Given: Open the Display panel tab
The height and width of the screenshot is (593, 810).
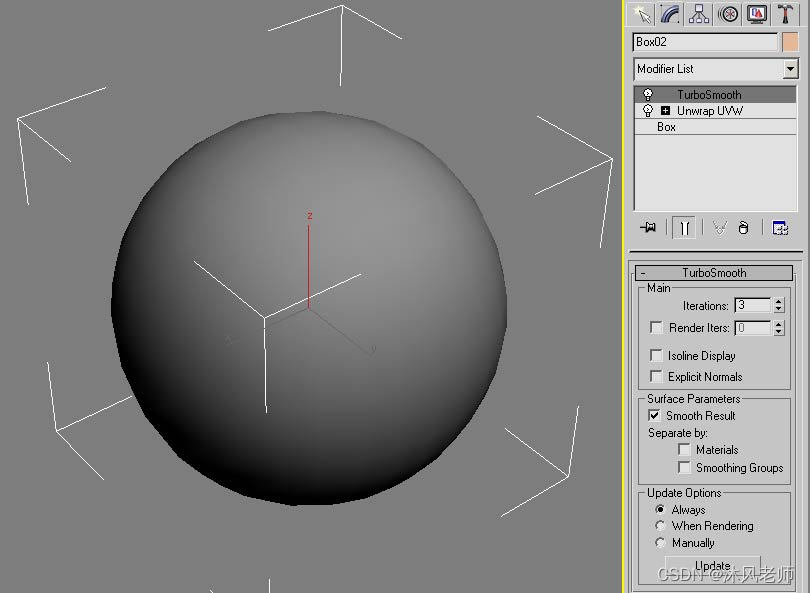Looking at the screenshot, I should point(757,14).
